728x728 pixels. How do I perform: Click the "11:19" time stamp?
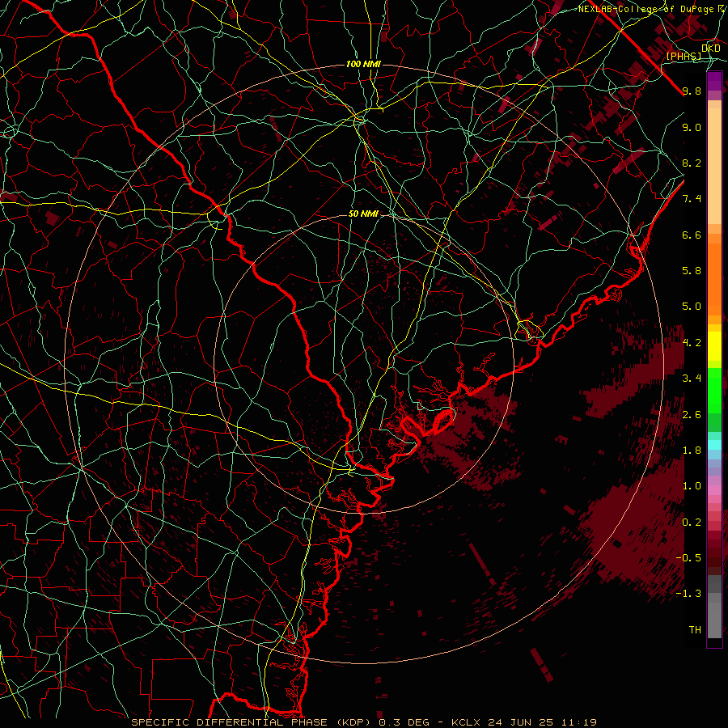(x=580, y=722)
